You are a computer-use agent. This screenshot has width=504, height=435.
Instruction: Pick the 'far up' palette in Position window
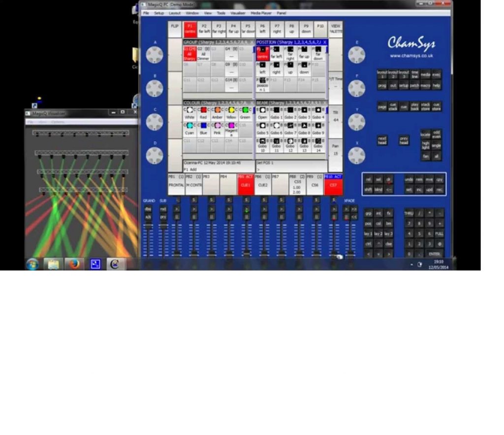pyautogui.click(x=304, y=53)
